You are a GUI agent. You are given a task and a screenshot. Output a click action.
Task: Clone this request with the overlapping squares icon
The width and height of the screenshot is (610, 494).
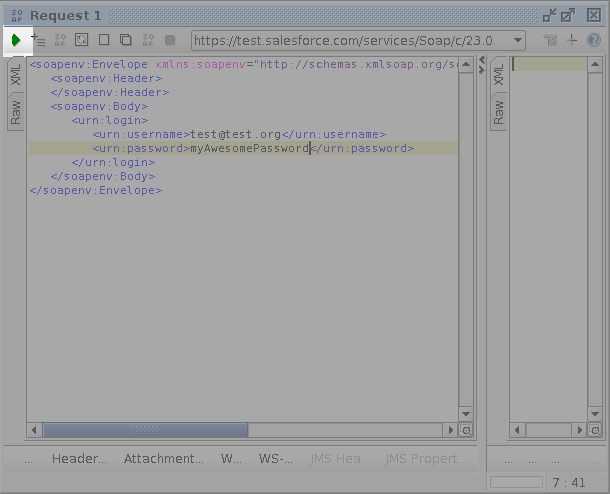point(126,40)
